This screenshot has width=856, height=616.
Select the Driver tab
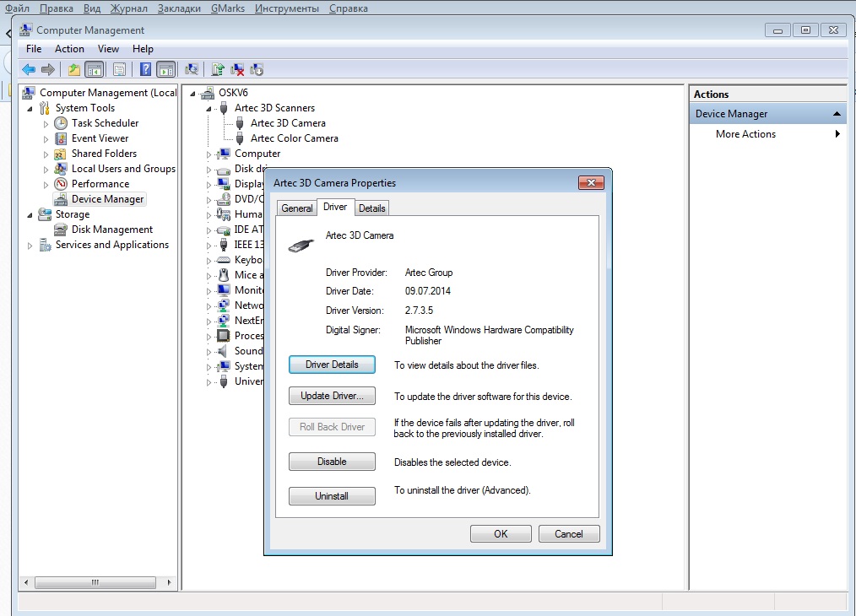click(335, 207)
